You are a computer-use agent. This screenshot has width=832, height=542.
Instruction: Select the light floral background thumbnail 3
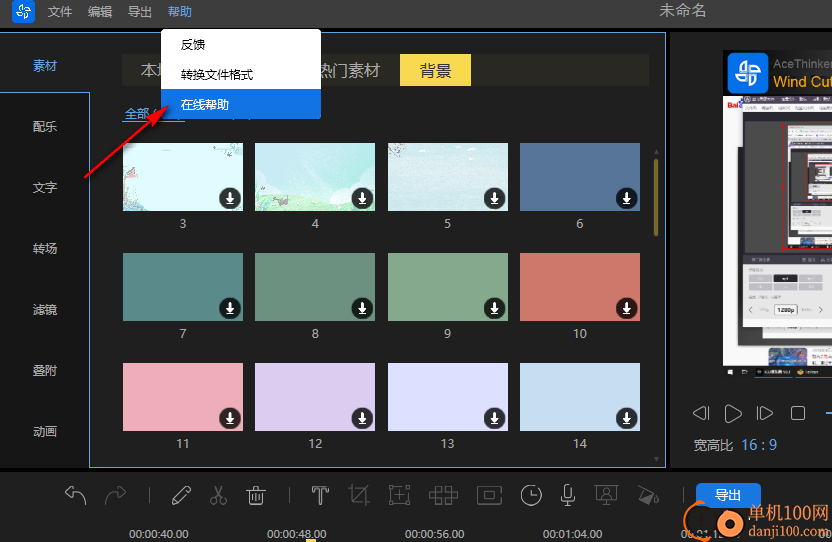tap(183, 177)
